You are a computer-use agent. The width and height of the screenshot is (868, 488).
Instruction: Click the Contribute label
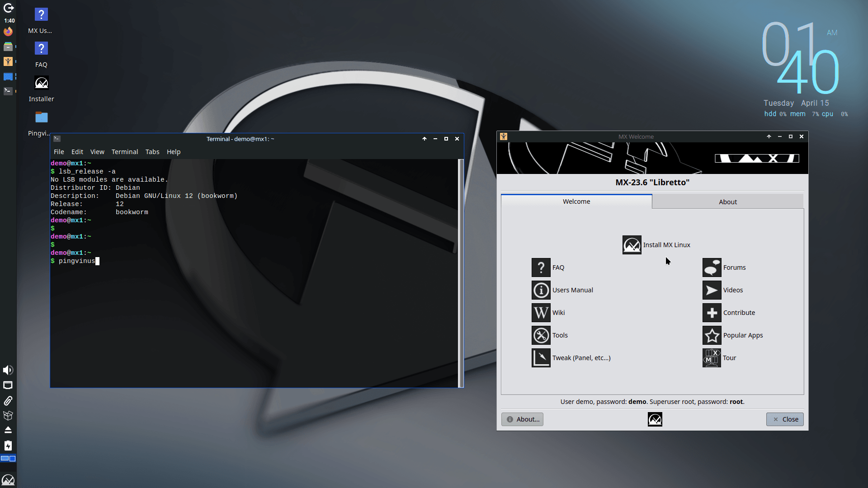[x=739, y=313]
